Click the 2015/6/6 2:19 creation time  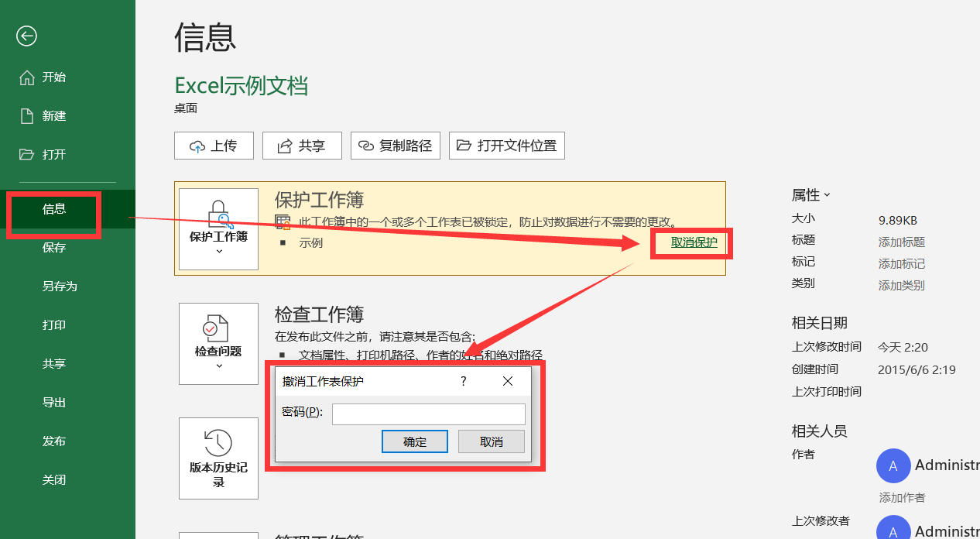[917, 370]
